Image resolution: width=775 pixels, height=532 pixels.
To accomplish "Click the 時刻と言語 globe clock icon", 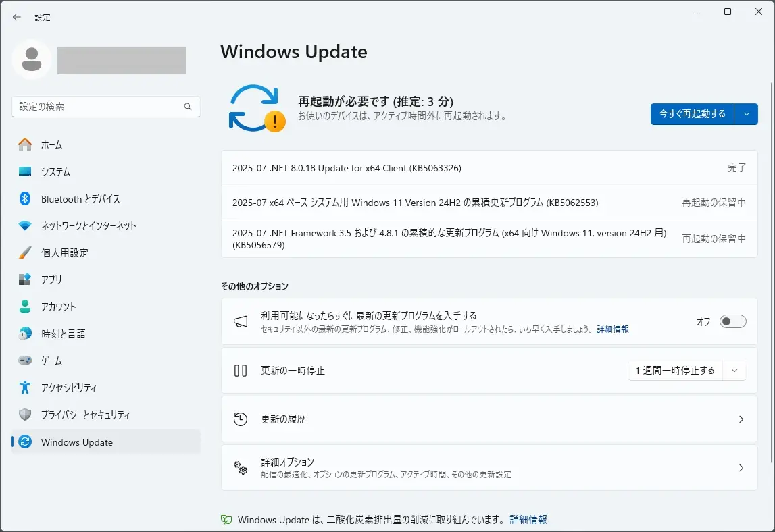I will [x=25, y=334].
